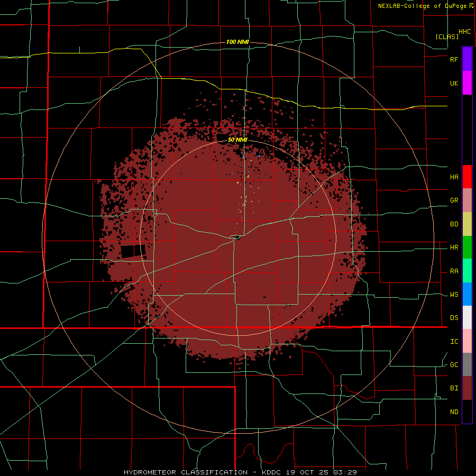The width and height of the screenshot is (476, 476).
Task: Click the GR legend color block
Action: coord(467,200)
